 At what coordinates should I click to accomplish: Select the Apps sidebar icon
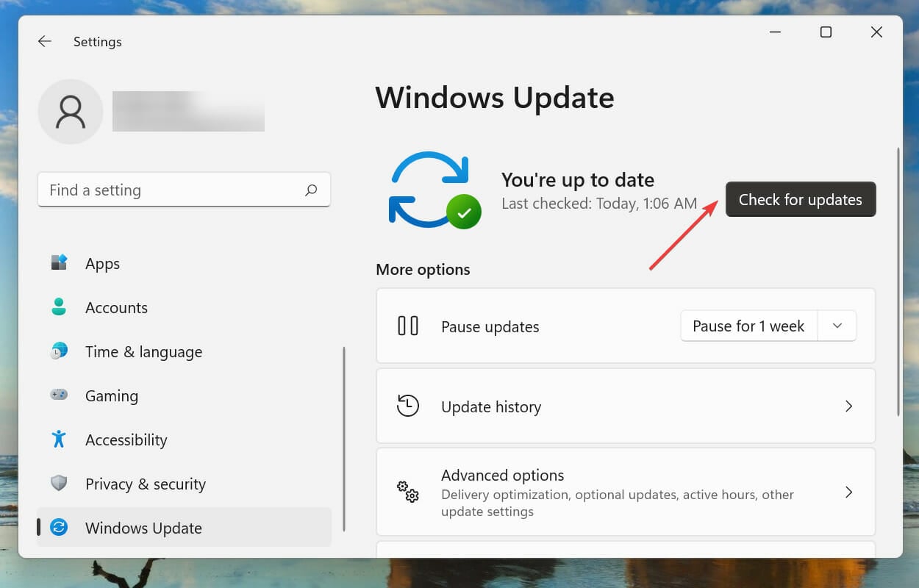pos(59,263)
